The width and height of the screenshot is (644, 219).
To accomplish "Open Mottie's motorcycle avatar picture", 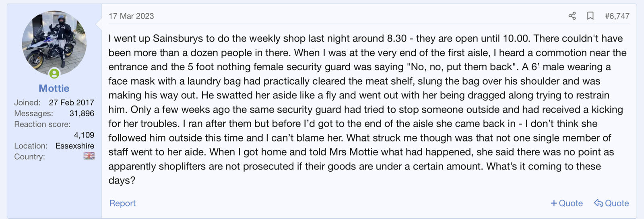I will 54,43.
